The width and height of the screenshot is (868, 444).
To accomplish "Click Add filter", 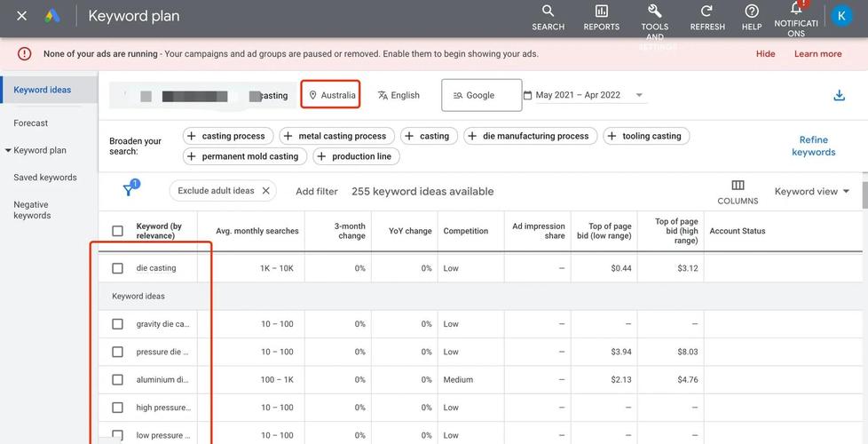I will coord(317,192).
